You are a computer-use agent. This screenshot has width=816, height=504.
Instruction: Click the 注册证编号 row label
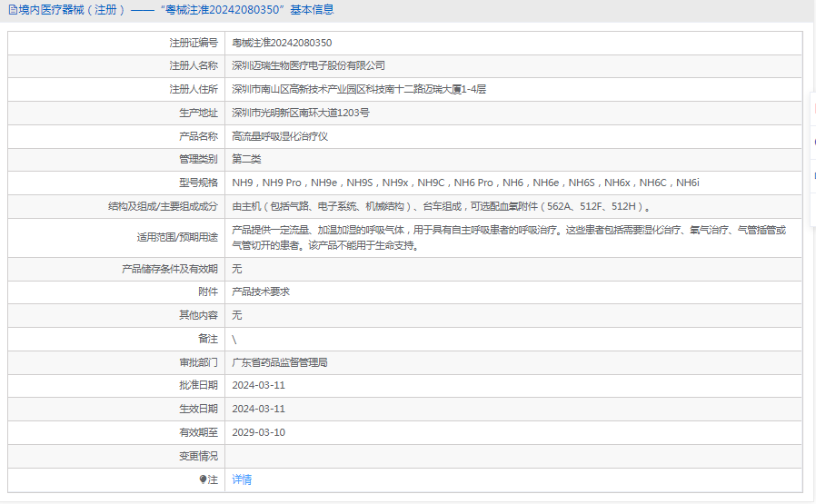[x=193, y=43]
